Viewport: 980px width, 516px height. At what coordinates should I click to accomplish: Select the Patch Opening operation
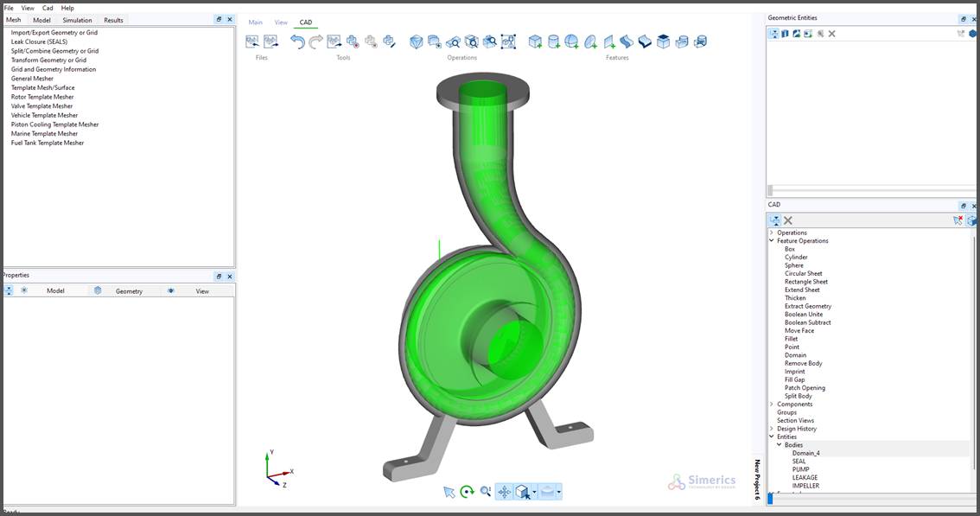tap(805, 388)
